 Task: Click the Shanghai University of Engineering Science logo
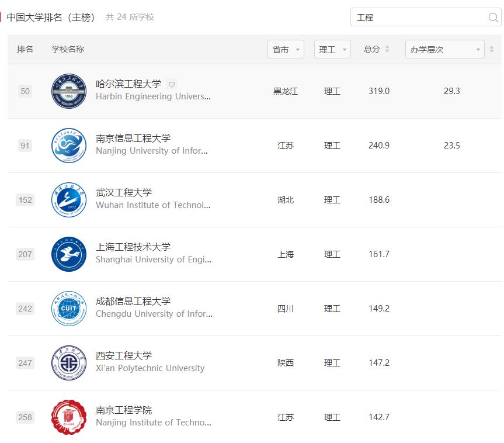(68, 254)
